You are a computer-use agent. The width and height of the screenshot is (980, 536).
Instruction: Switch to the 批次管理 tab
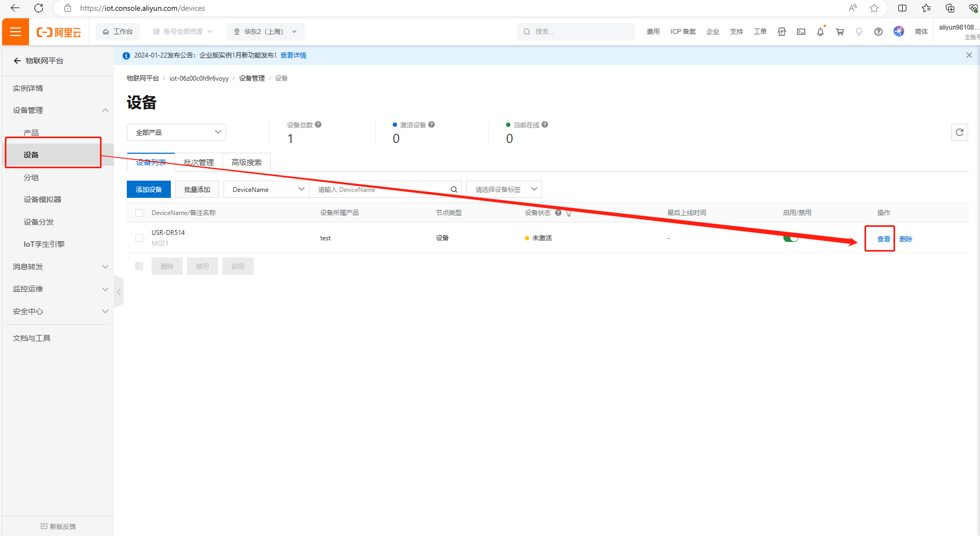pyautogui.click(x=199, y=162)
